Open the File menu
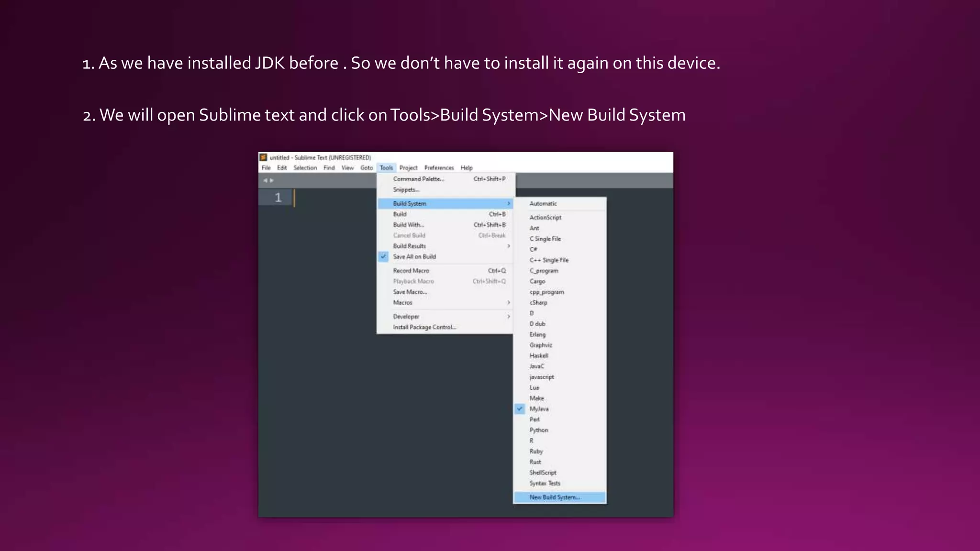The height and width of the screenshot is (551, 980). tap(266, 168)
